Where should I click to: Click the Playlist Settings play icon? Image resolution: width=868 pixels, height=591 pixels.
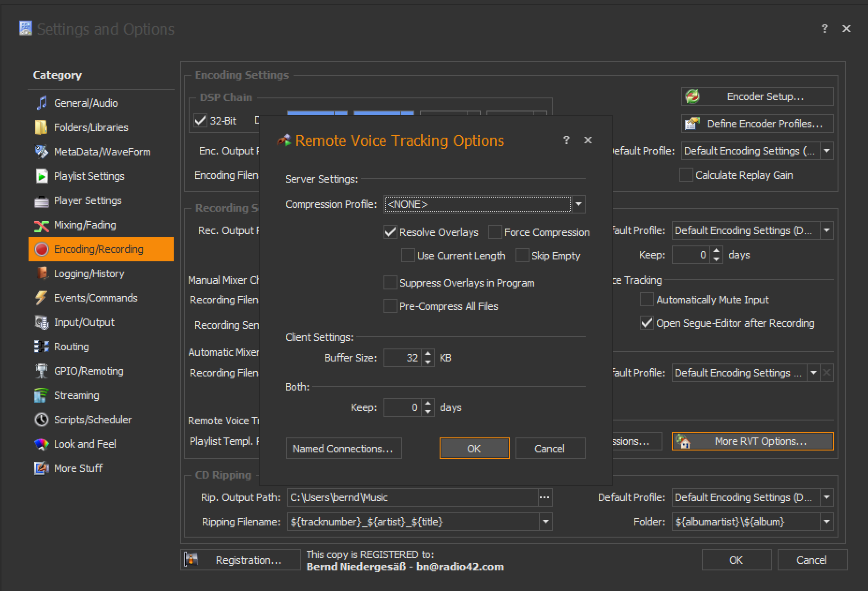click(x=42, y=176)
